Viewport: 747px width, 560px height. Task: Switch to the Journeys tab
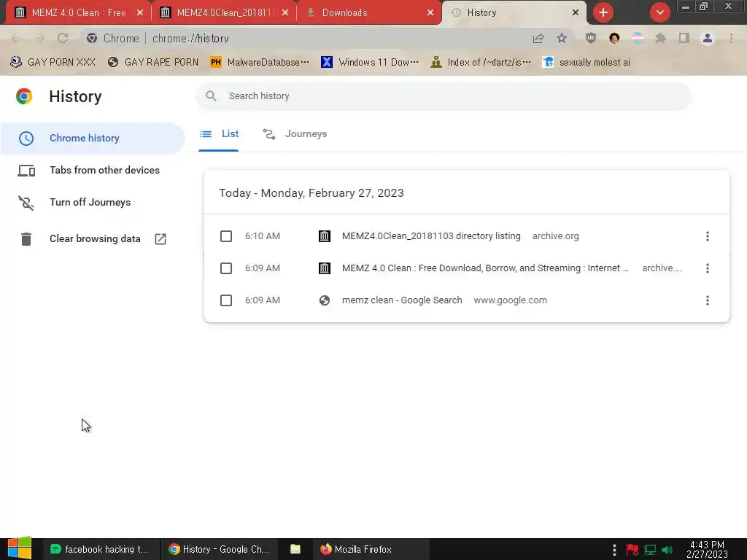(295, 134)
